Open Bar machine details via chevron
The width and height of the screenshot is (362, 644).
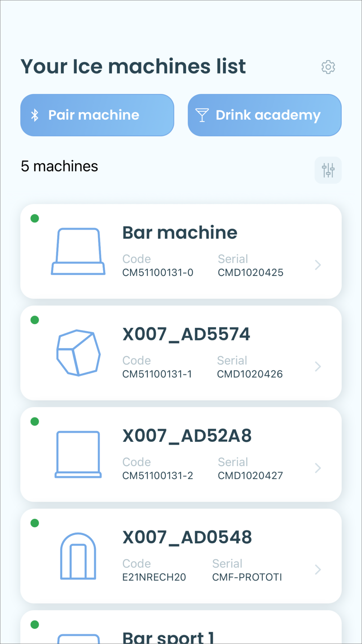tap(318, 265)
